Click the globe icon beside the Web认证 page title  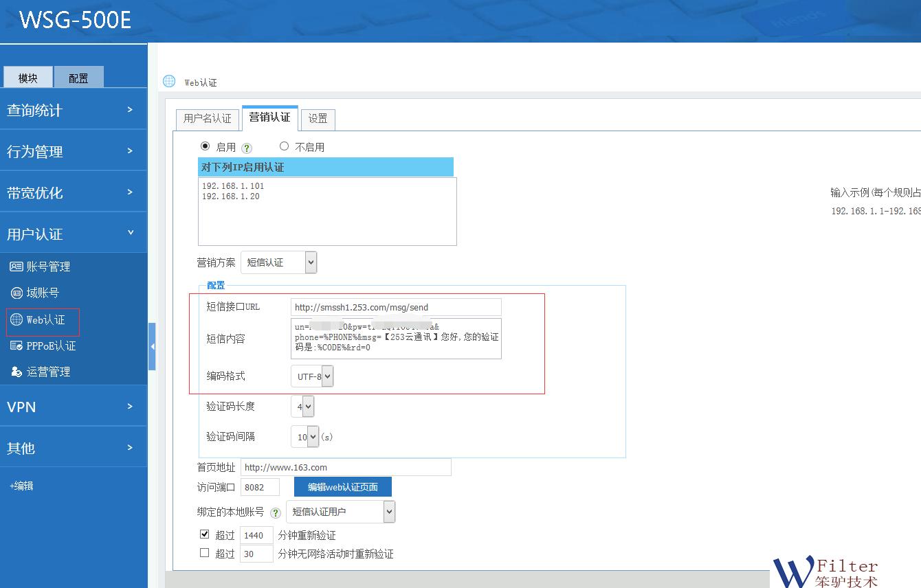click(169, 81)
